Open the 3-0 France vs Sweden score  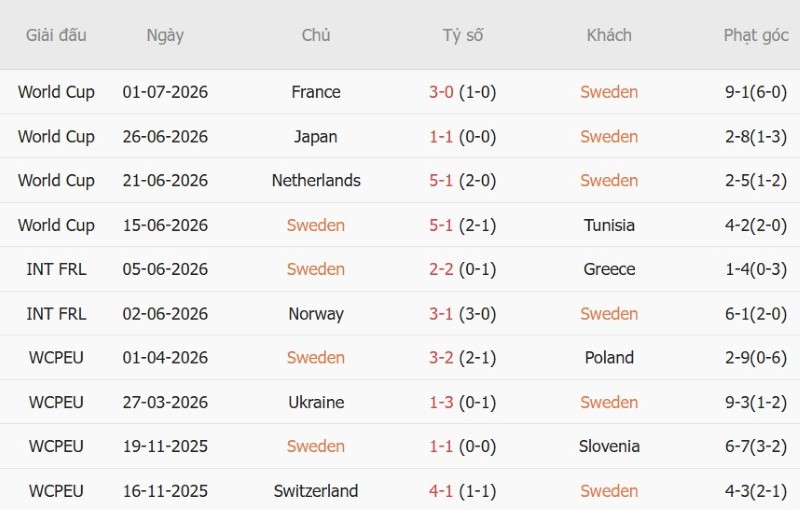click(x=441, y=92)
